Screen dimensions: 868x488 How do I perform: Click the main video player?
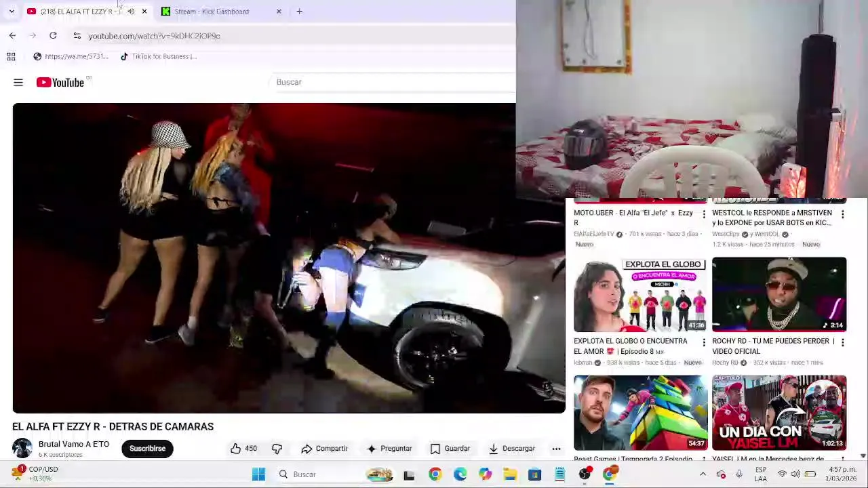(289, 258)
